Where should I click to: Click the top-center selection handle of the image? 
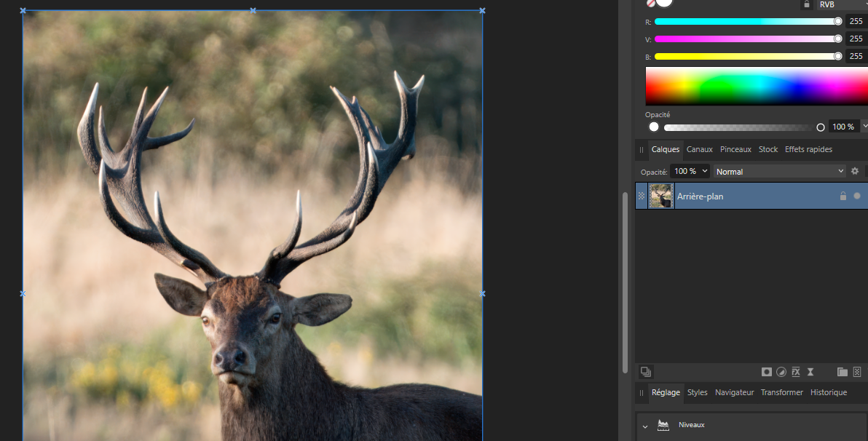tap(253, 10)
